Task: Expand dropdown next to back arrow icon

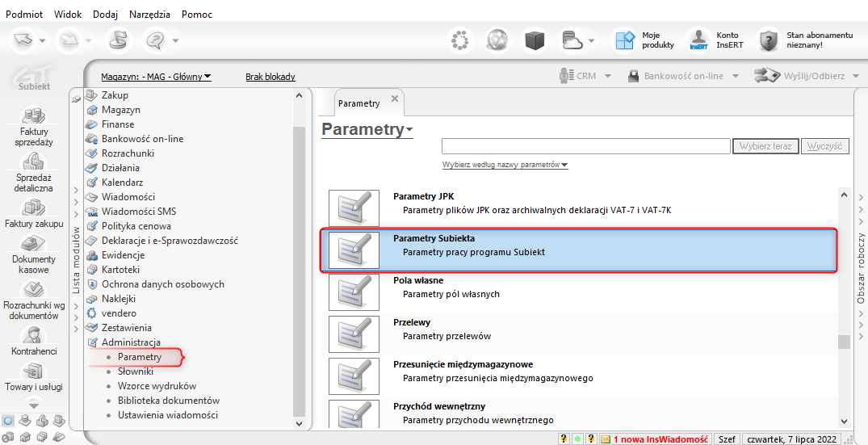Action: (42, 40)
